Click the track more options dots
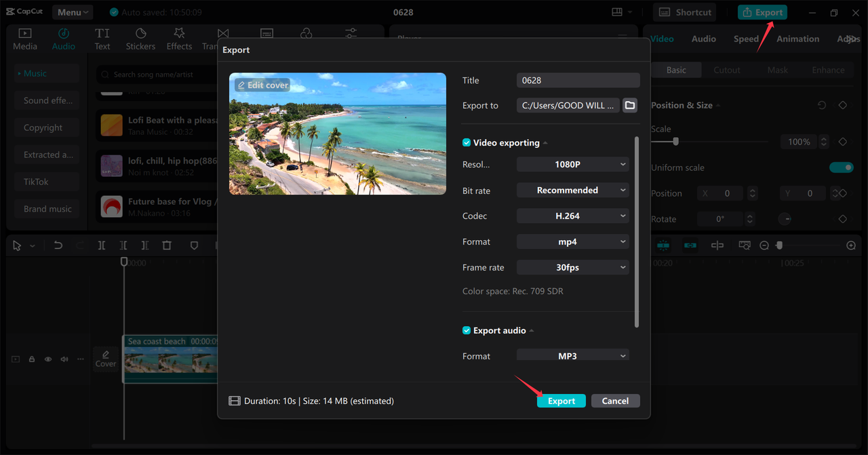Screen dimensions: 868x455 81,359
